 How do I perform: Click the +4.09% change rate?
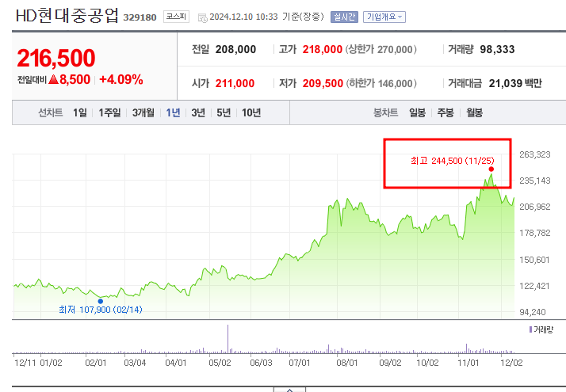tap(121, 79)
